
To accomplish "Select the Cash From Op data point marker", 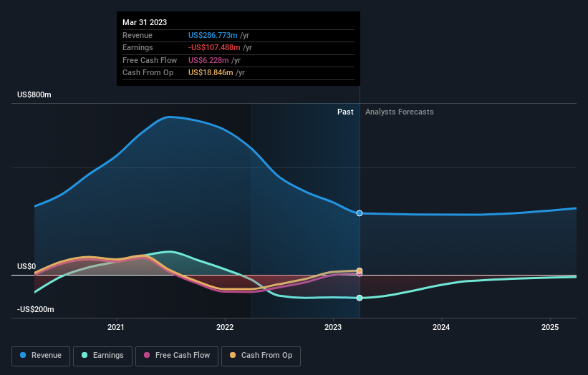I will [x=360, y=271].
